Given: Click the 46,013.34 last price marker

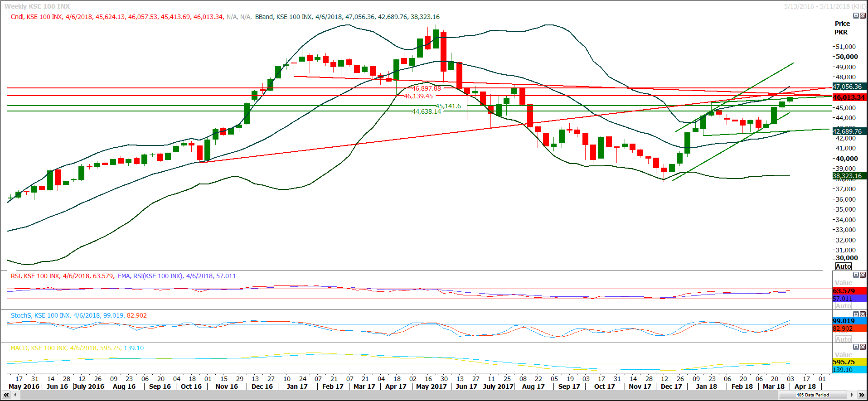Looking at the screenshot, I should pos(849,97).
